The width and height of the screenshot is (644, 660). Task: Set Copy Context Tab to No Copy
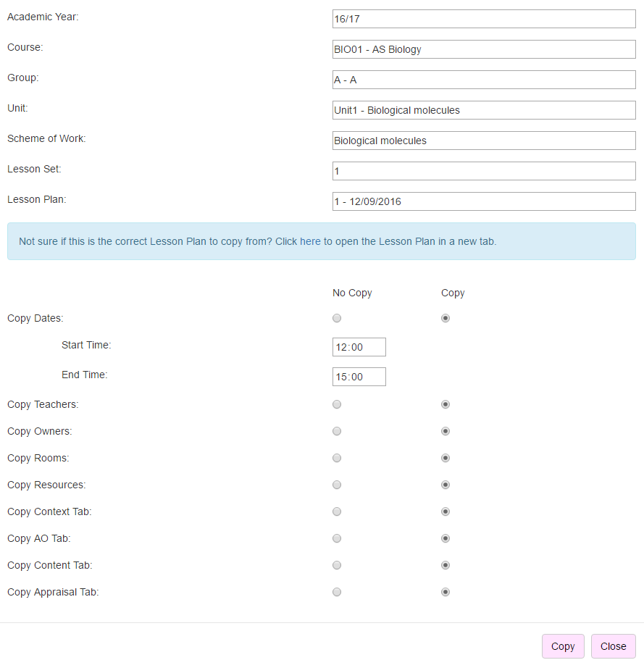pos(337,511)
